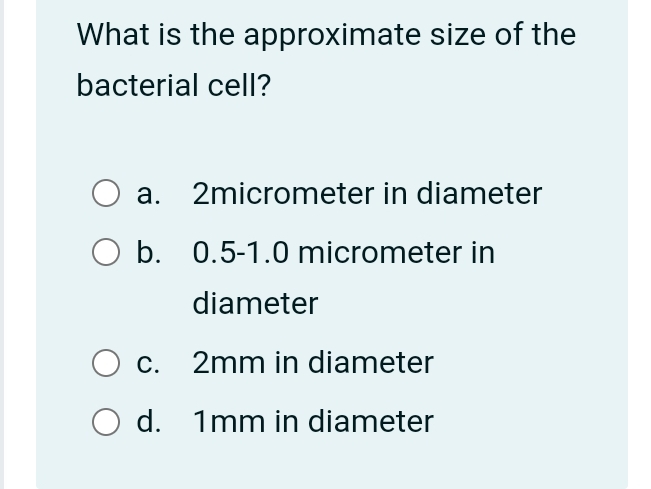
Task: Click the letter 'b.' option marker
Action: [x=149, y=253]
